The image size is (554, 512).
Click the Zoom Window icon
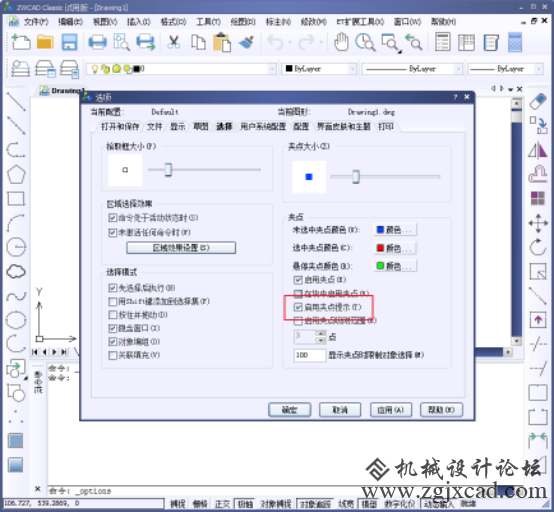tap(391, 43)
